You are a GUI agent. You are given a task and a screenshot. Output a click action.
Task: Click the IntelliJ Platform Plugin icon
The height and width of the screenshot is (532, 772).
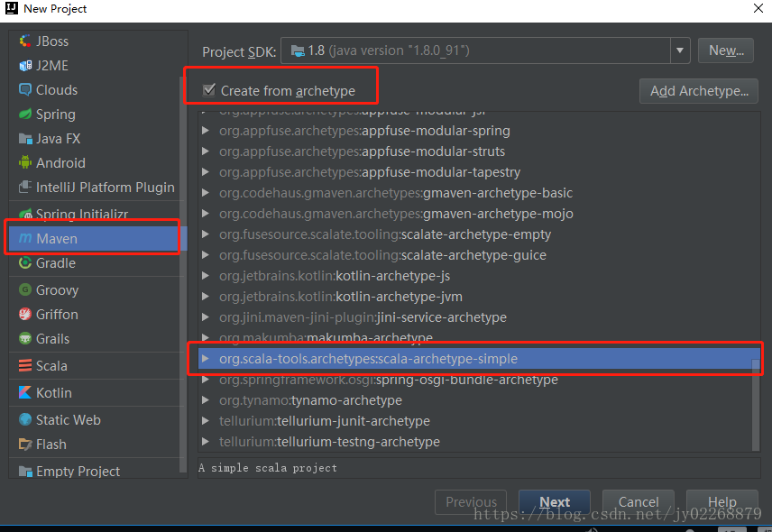coord(25,187)
